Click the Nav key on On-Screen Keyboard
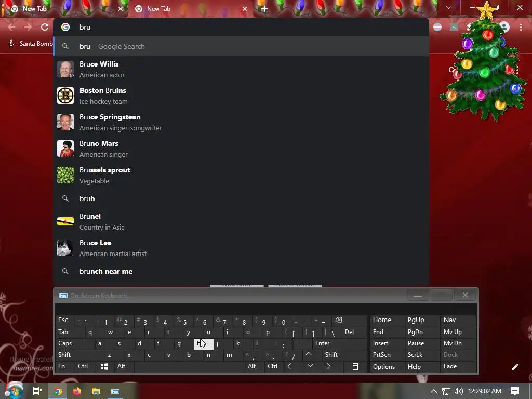Image resolution: width=532 pixels, height=399 pixels. tap(458, 320)
